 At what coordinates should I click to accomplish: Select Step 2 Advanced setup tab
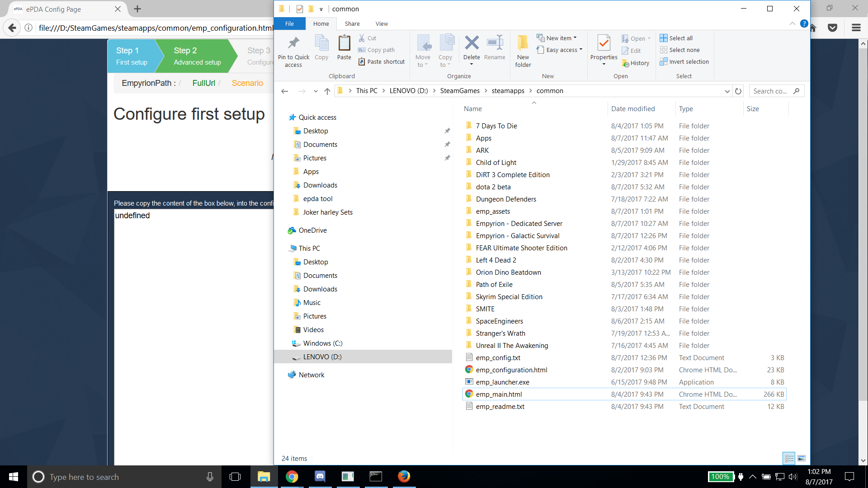point(197,56)
